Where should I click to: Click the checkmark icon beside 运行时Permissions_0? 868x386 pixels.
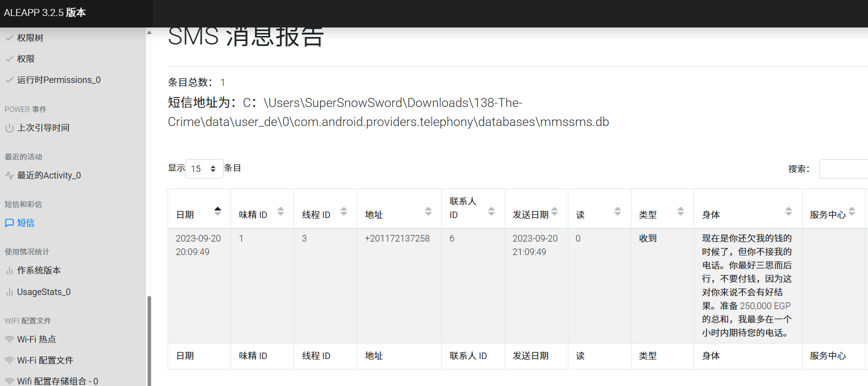point(9,80)
